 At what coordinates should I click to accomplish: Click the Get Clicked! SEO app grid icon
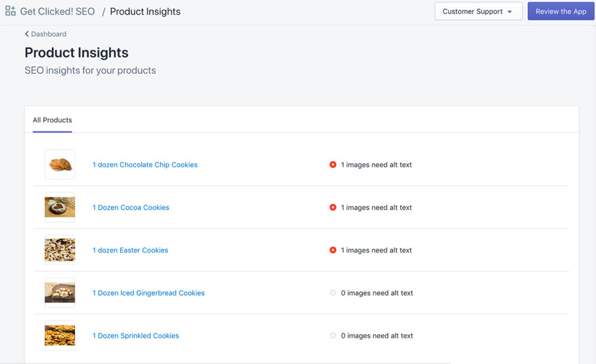point(10,11)
